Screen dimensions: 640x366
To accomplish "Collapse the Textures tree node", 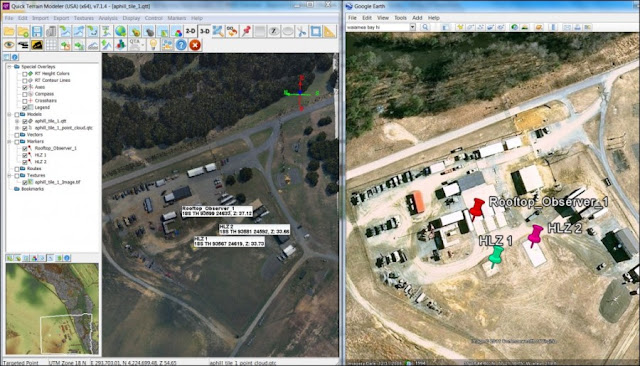I will pyautogui.click(x=9, y=175).
